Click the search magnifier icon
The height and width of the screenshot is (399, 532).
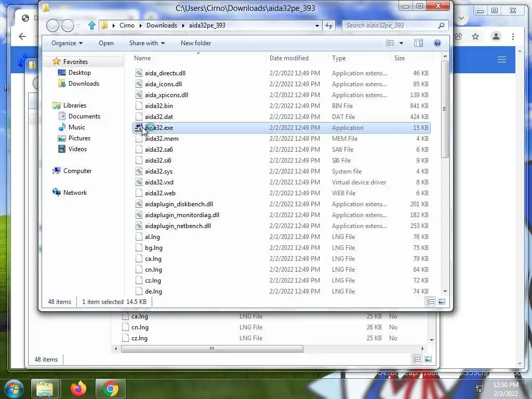pyautogui.click(x=441, y=25)
